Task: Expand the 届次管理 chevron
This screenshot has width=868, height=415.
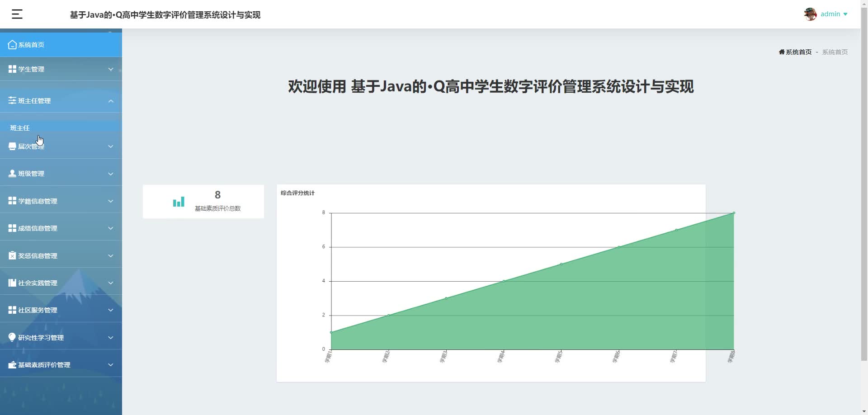Action: click(x=111, y=146)
